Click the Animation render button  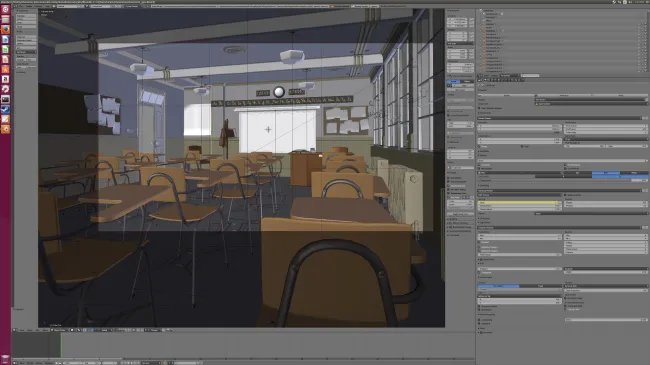tap(564, 95)
